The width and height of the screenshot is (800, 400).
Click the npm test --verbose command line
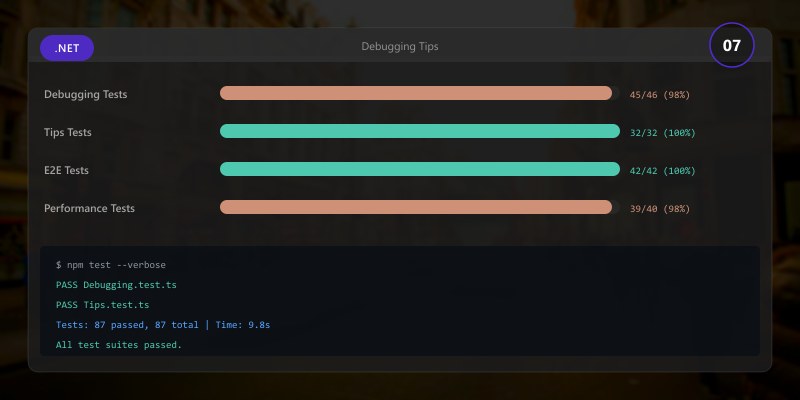(111, 265)
